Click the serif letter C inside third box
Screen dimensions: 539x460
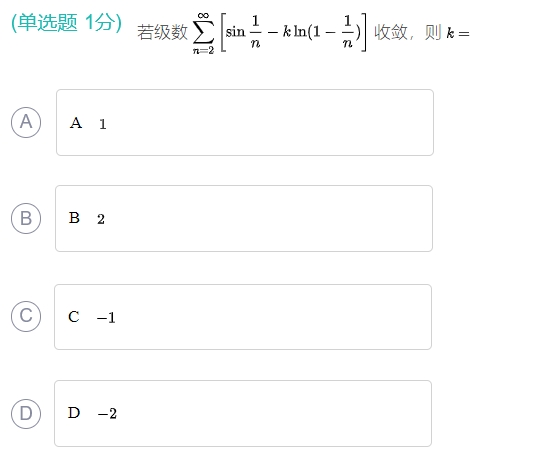(x=74, y=317)
